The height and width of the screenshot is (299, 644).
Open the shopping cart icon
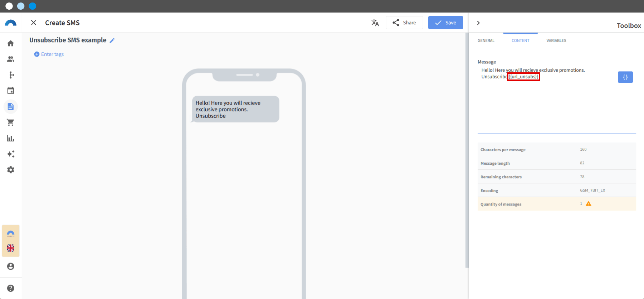tap(11, 122)
